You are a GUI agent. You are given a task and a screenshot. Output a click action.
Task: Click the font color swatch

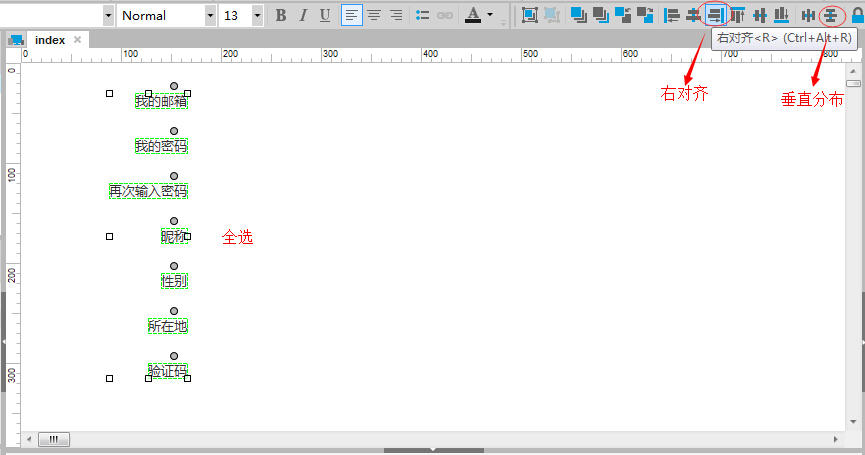(473, 15)
